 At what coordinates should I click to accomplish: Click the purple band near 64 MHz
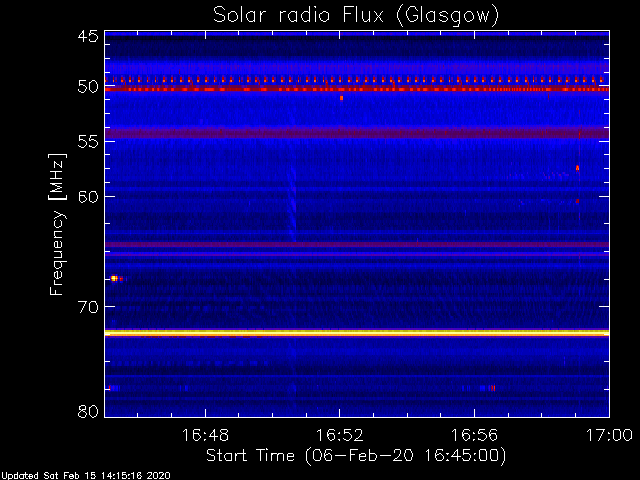[357, 244]
